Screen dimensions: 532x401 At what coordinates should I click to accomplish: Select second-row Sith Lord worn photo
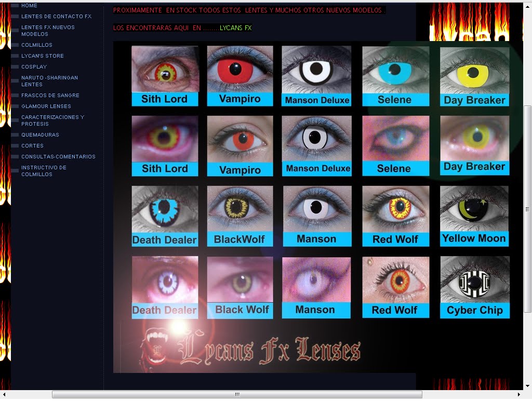click(x=165, y=139)
